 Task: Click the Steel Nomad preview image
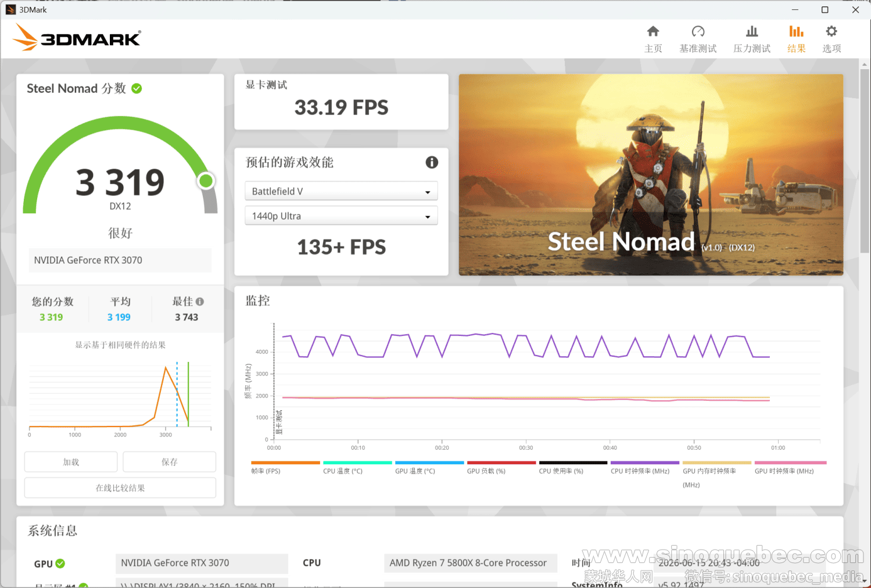tap(651, 174)
